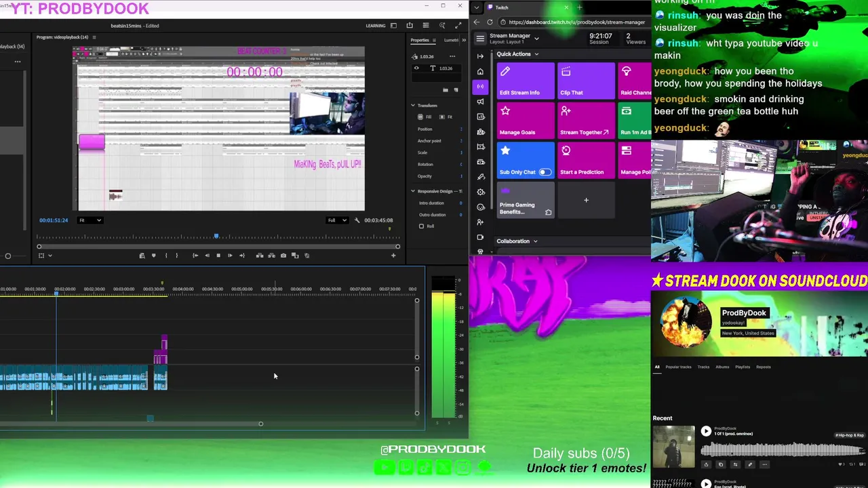Collapse the Transform section in Properties

pyautogui.click(x=413, y=106)
